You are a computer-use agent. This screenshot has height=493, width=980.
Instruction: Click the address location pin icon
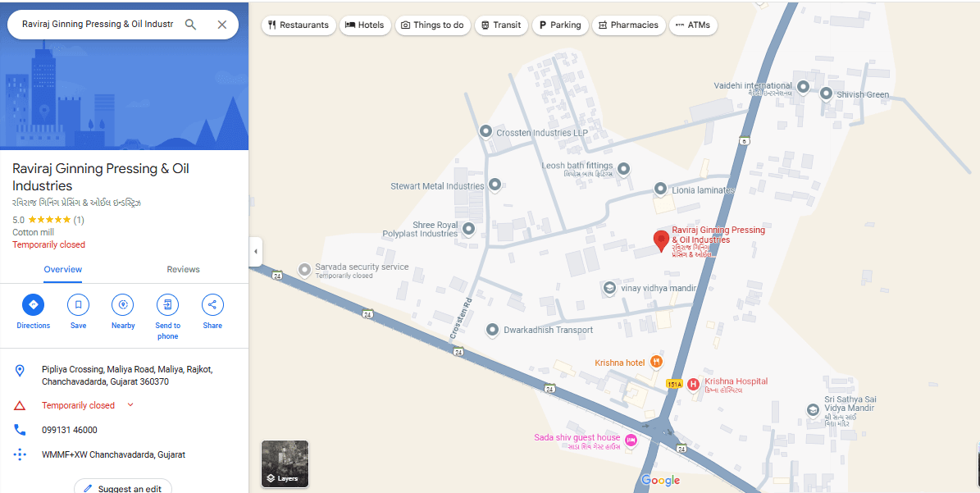20,371
